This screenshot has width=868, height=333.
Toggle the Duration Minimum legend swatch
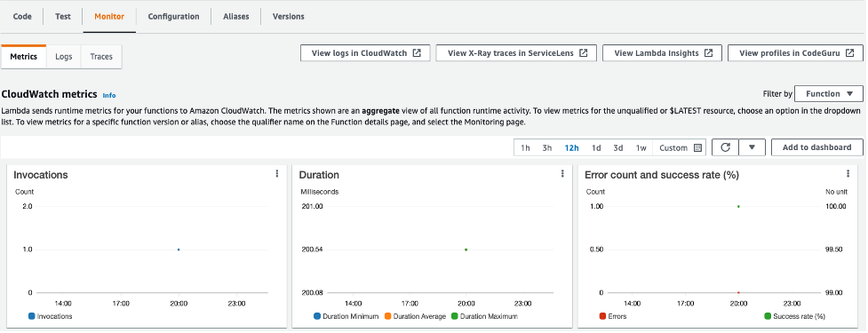(317, 316)
